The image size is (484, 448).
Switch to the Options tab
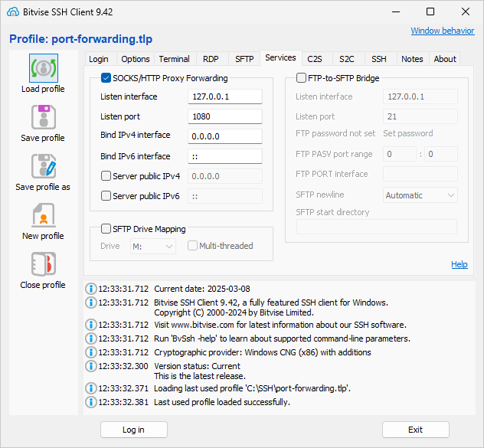136,59
